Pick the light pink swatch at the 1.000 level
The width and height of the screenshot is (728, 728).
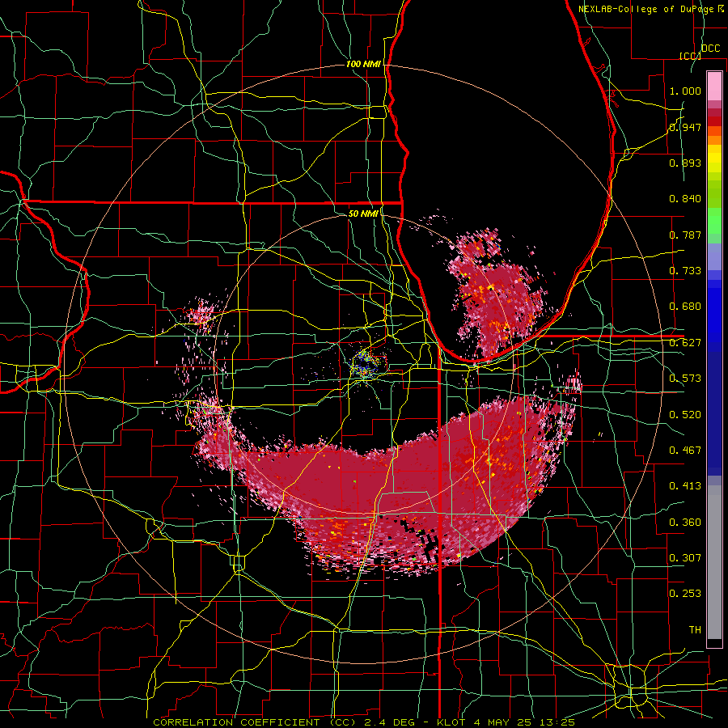pyautogui.click(x=714, y=87)
